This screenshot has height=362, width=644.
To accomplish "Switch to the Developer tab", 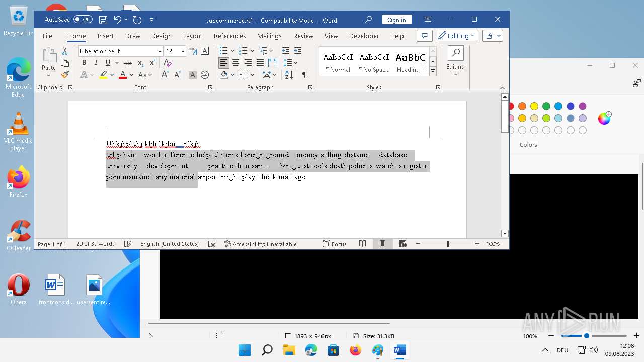I will tap(364, 36).
